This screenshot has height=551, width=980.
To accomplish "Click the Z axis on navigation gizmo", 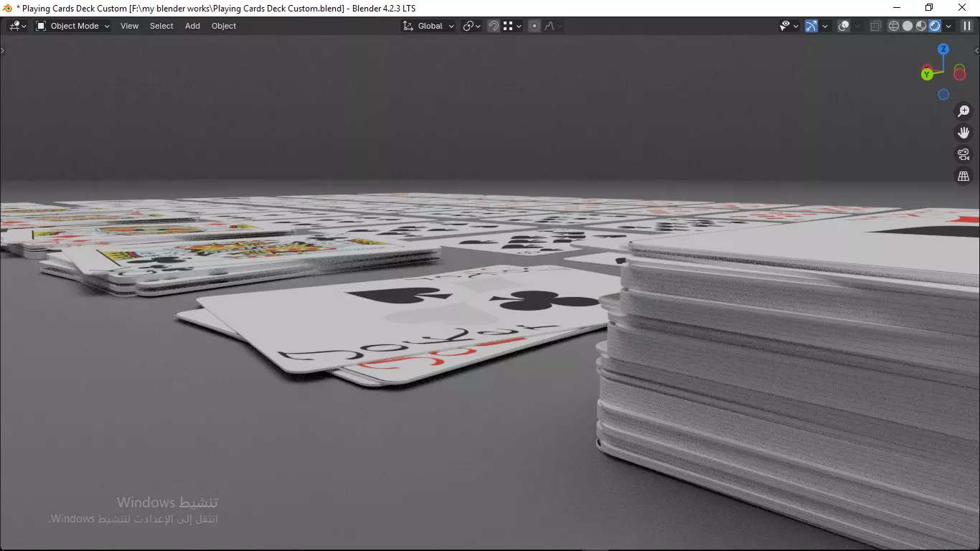I will (x=943, y=49).
